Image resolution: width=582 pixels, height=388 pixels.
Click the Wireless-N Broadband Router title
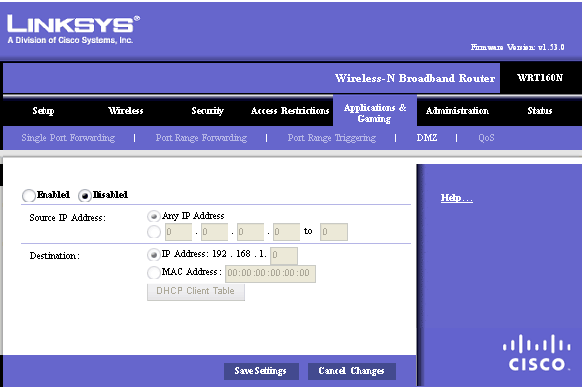(x=415, y=78)
